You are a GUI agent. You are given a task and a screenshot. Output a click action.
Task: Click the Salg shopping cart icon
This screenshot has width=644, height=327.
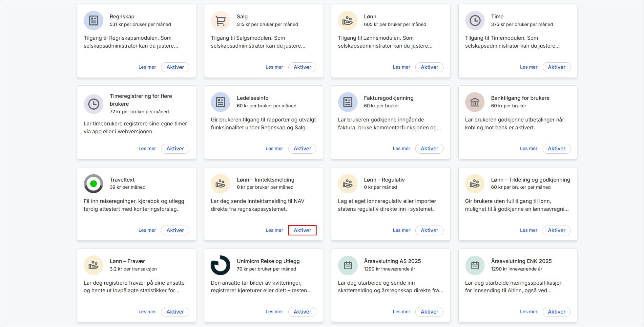tap(220, 20)
